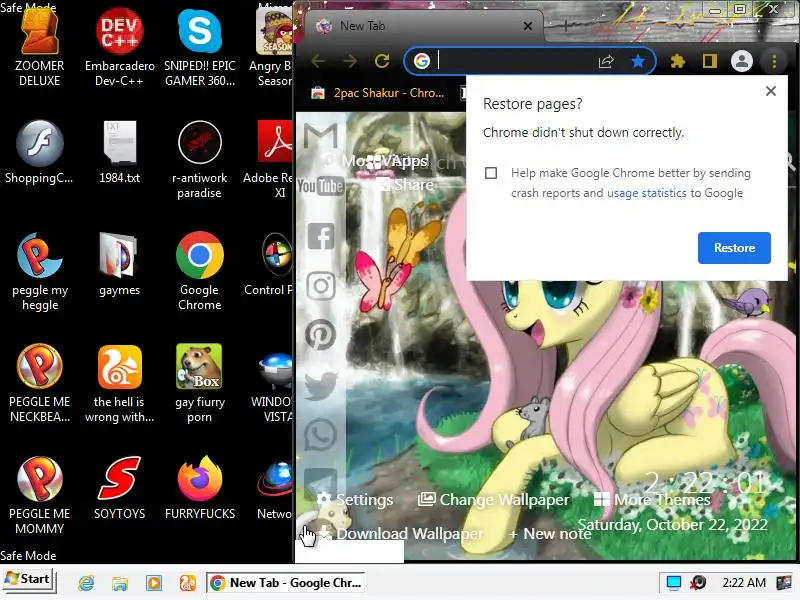Open Windows Explorer from quick launch
800x600 pixels.
coord(120,583)
